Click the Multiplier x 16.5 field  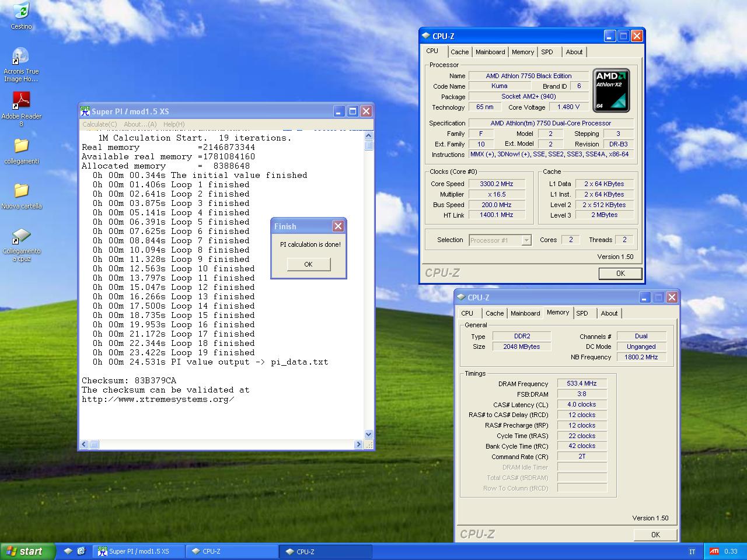tap(497, 194)
